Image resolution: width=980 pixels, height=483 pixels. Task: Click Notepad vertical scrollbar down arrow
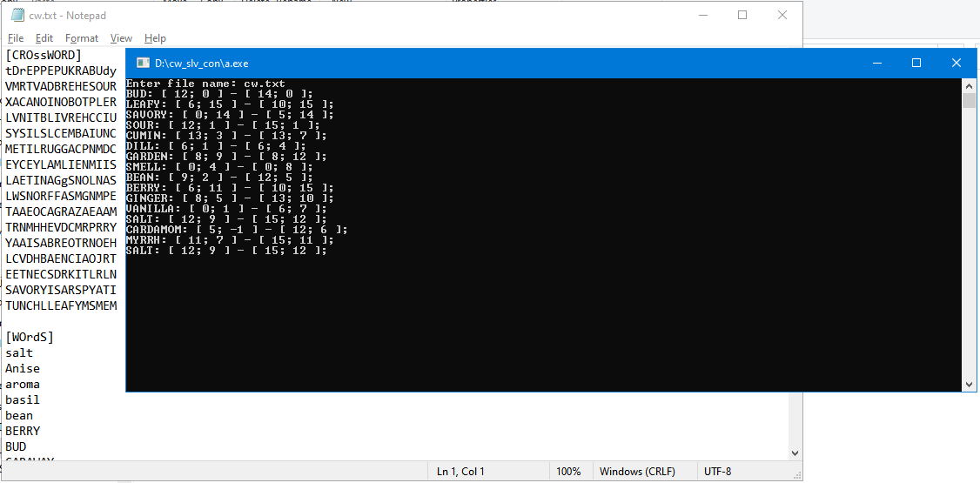(795, 453)
